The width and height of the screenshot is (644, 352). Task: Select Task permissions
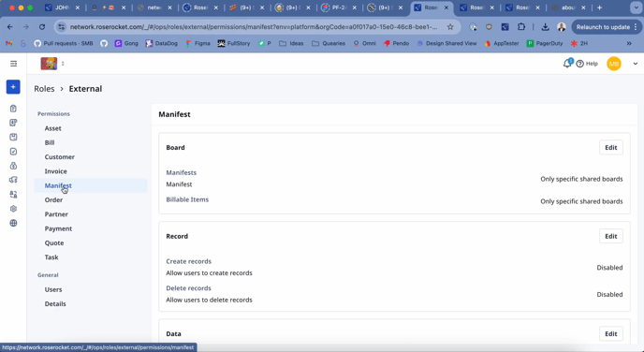tap(51, 257)
